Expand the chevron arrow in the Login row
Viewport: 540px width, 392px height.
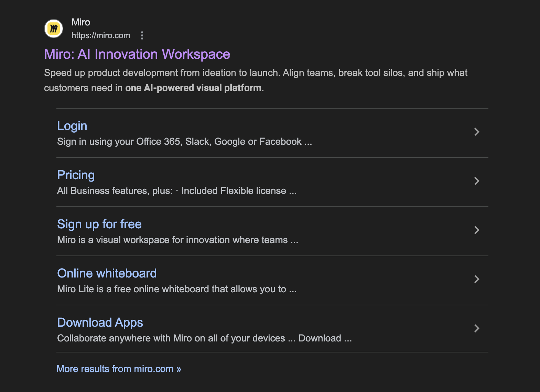[x=477, y=132]
